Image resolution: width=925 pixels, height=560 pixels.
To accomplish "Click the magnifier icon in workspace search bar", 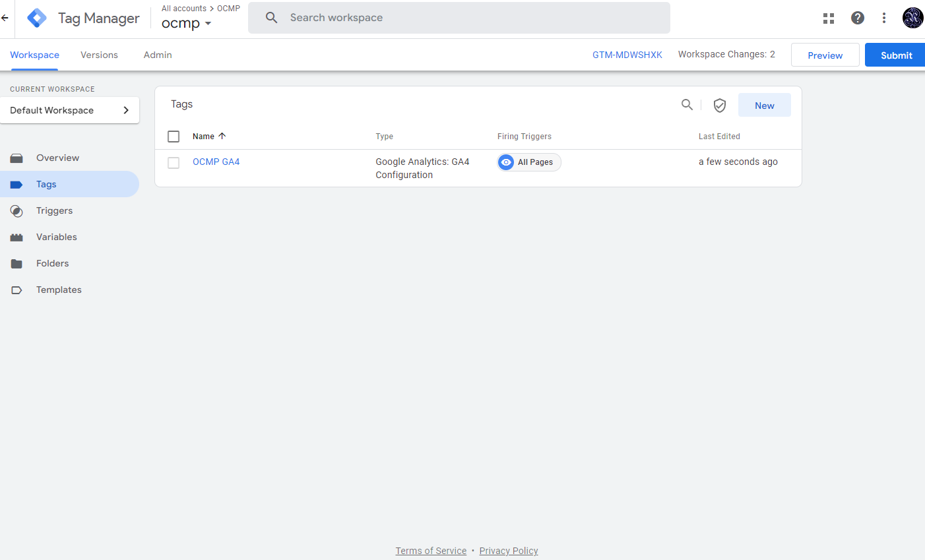I will (271, 18).
